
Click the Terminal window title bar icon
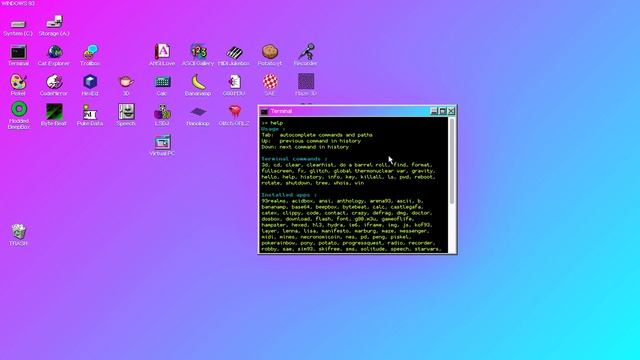pos(264,111)
